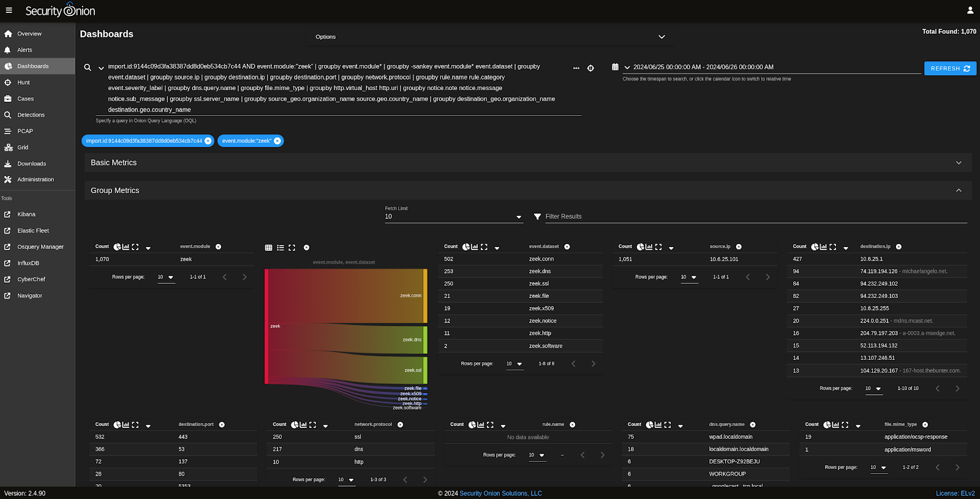Remove the destination.ip group panel
Viewport: 980px width, 499px height.
tap(899, 246)
